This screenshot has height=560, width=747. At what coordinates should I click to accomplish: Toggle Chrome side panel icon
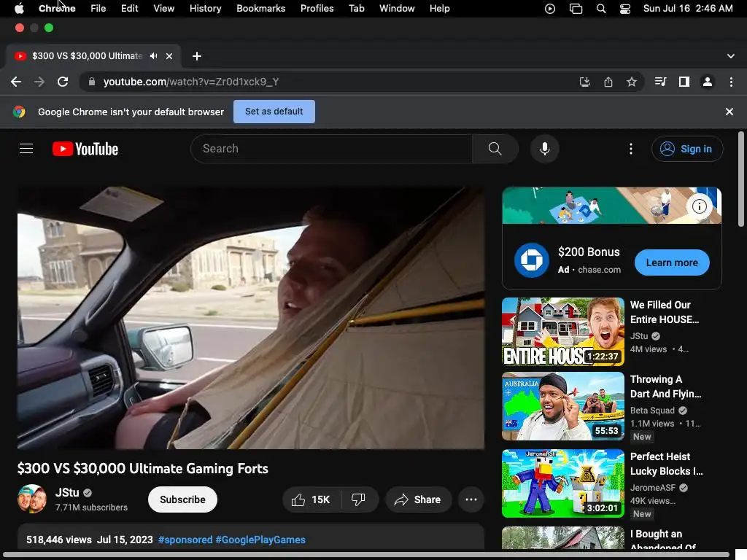(x=684, y=82)
